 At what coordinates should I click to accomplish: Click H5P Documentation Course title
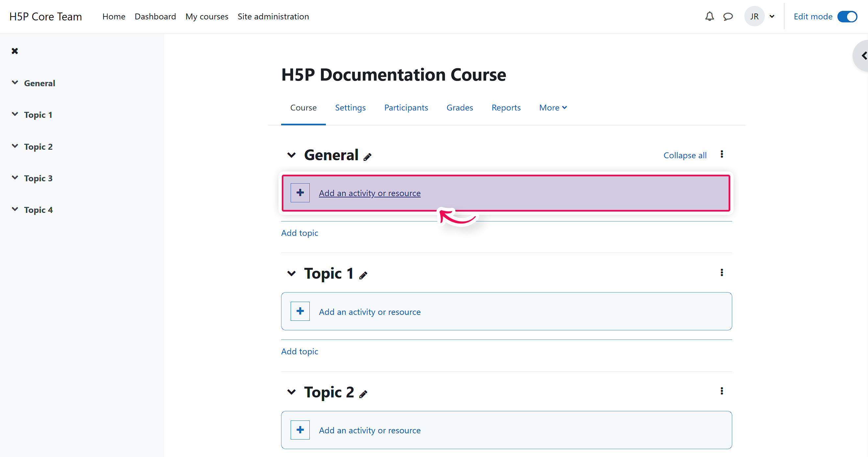(x=393, y=74)
